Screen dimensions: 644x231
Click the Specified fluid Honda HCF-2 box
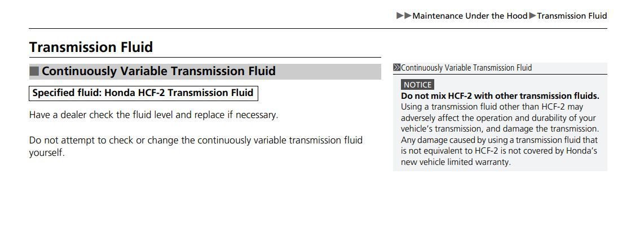pyautogui.click(x=143, y=93)
